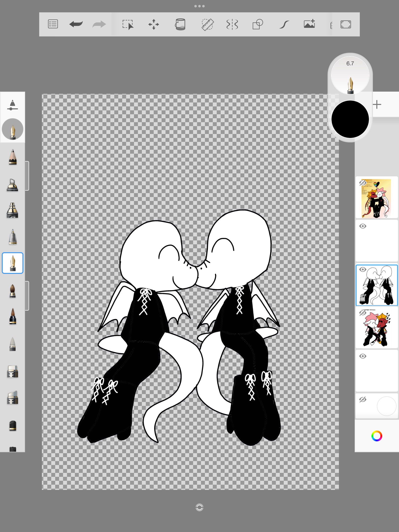Choose the Fill bucket tool
This screenshot has height=532, width=399.
pyautogui.click(x=180, y=24)
